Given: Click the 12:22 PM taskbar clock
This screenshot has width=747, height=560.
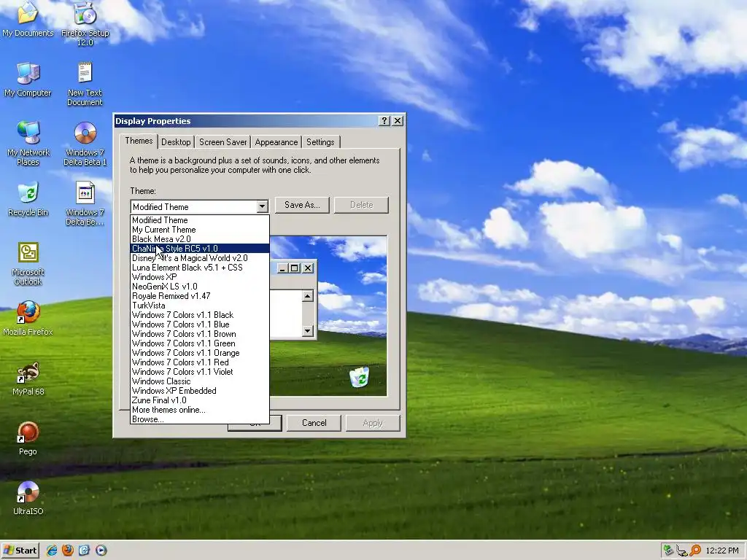Looking at the screenshot, I should click(x=722, y=551).
